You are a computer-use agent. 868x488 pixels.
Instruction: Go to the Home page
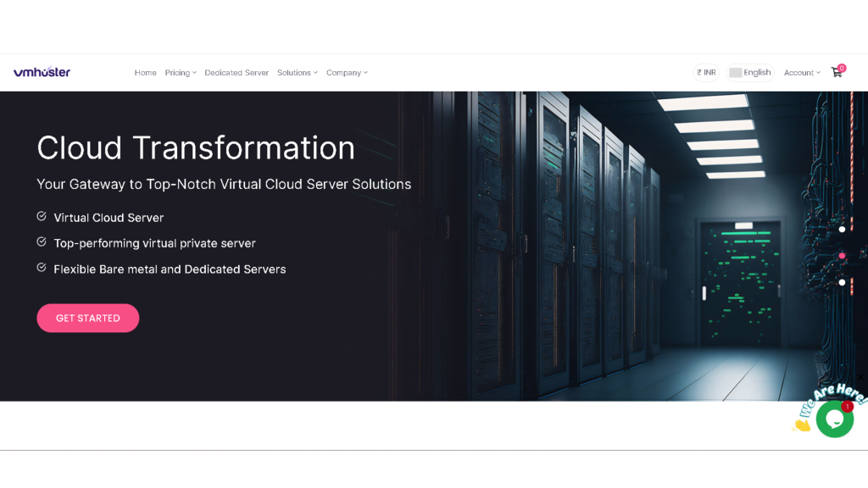tap(145, 73)
